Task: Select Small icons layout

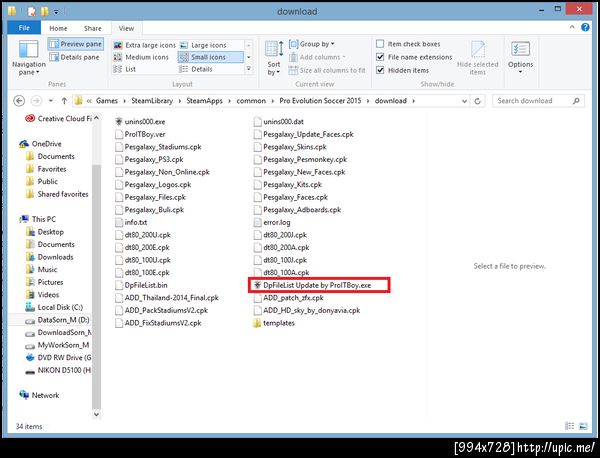Action: 210,57
